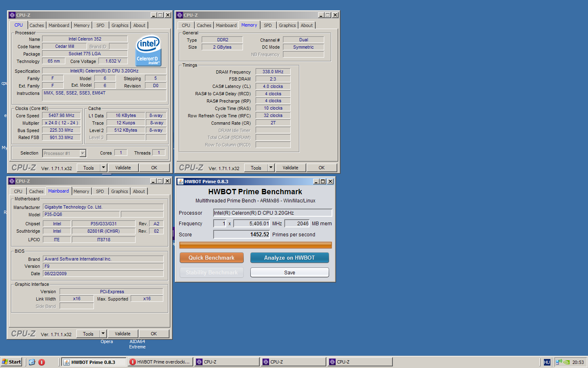Click the BIOS Date value 06/22/2009
Screen dimensions: 588x368
click(103, 274)
